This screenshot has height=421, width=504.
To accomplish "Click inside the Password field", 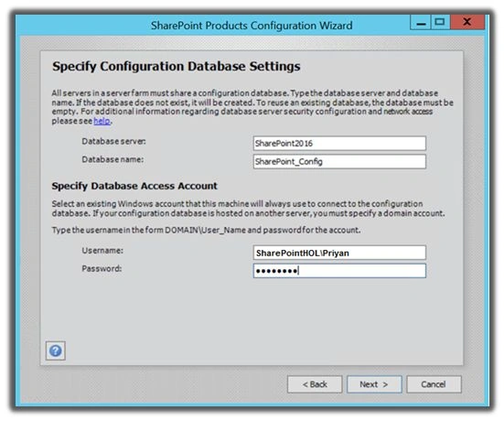I will [x=339, y=271].
